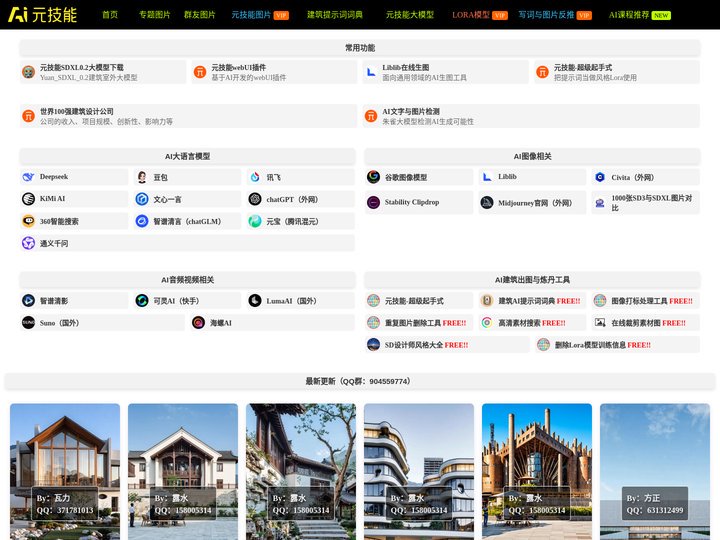Click the 通义千问 logo icon

[28, 243]
